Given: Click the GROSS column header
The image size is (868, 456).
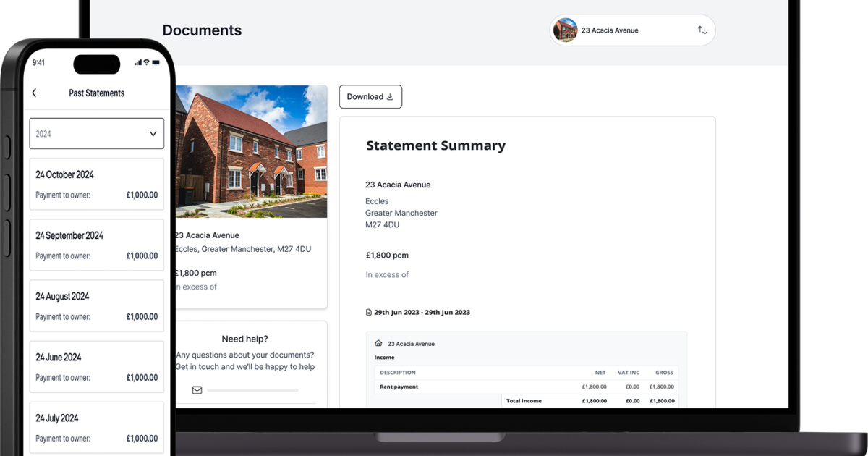Looking at the screenshot, I should 664,373.
